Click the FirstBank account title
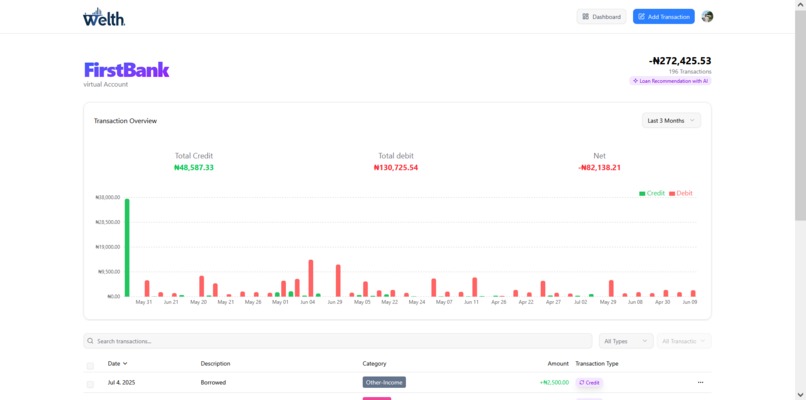This screenshot has width=806, height=400. (126, 70)
